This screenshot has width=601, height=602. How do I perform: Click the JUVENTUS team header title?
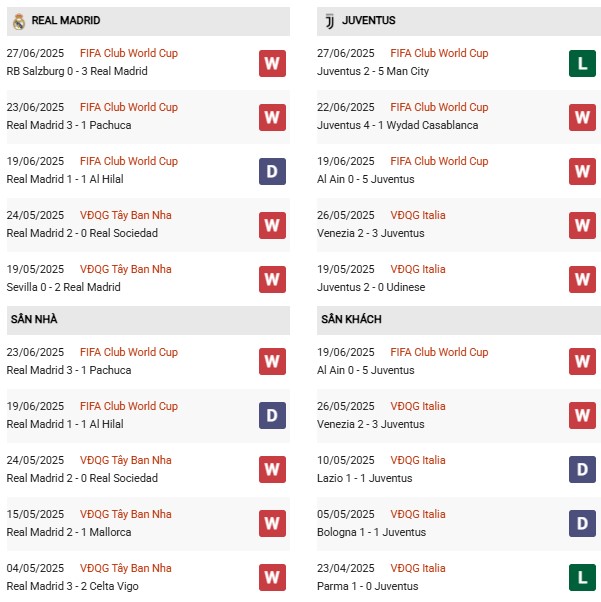point(368,20)
